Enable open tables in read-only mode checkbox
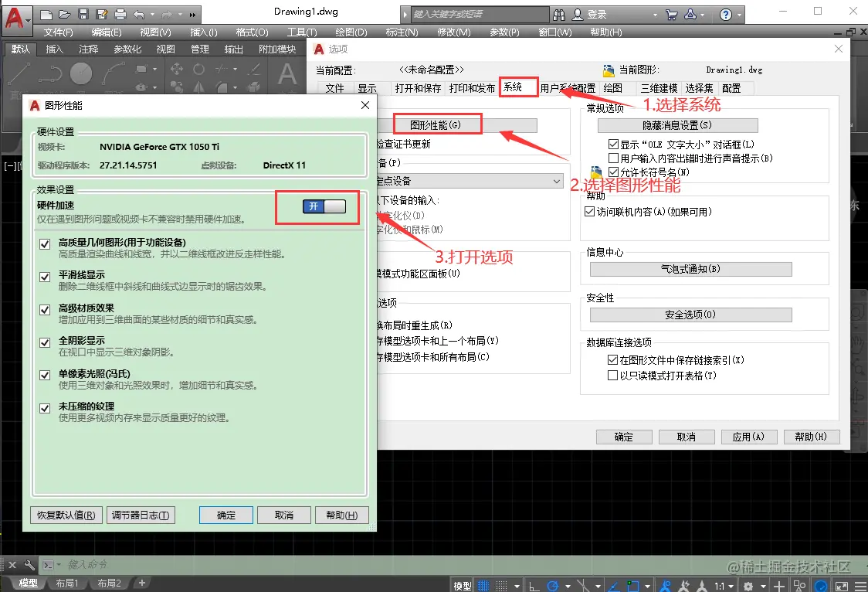 pyautogui.click(x=612, y=376)
